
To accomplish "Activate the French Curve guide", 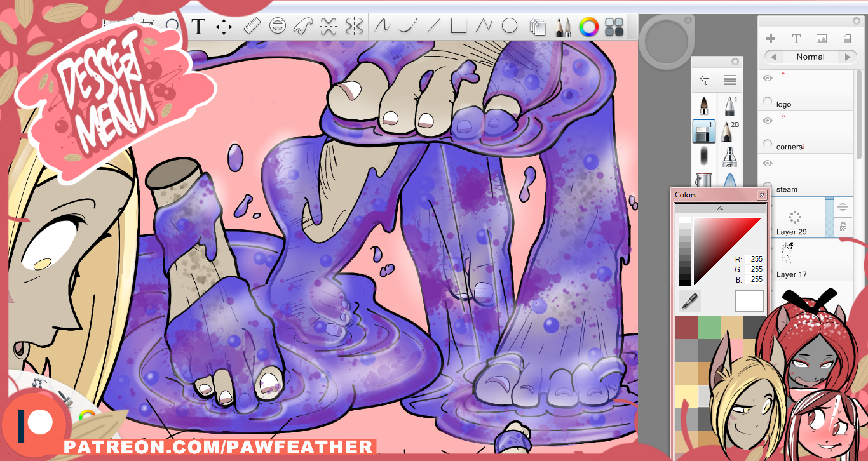I will [302, 26].
